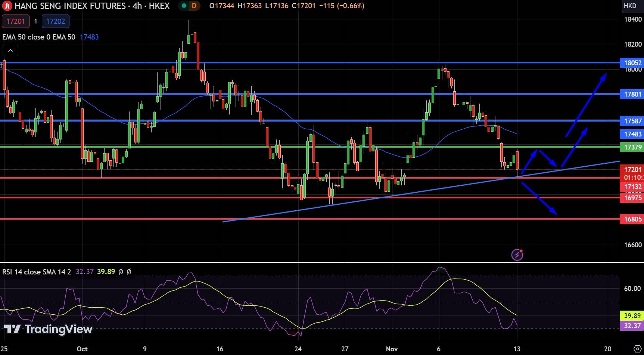Click the 18052 blue price label
Screen dimensions: 644x355
[632, 63]
